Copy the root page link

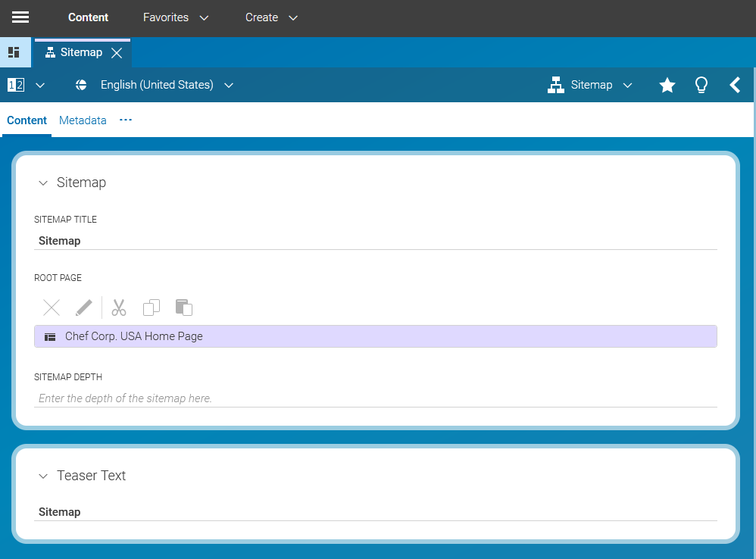pos(151,307)
